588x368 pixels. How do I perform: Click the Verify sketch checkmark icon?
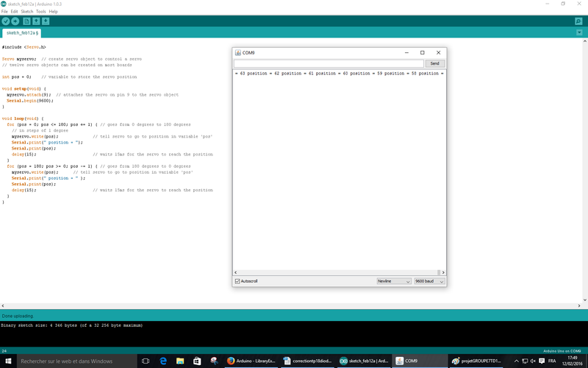6,21
